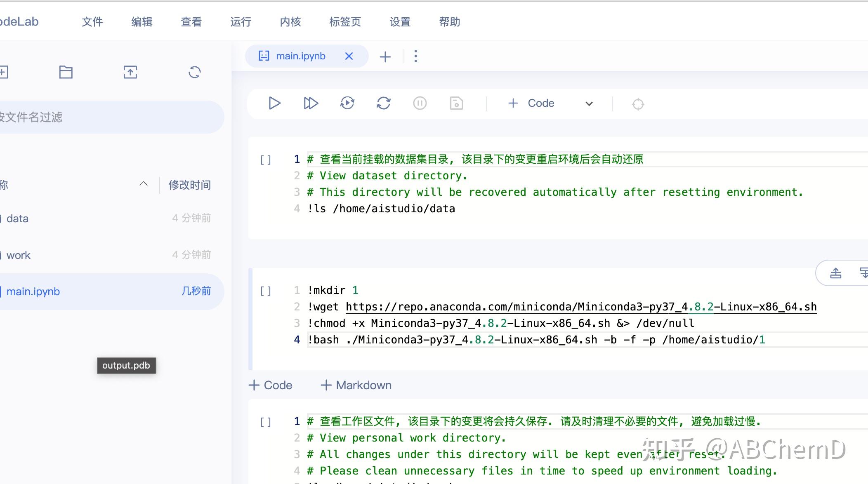Refresh the file browser list
This screenshot has width=868, height=484.
click(195, 72)
